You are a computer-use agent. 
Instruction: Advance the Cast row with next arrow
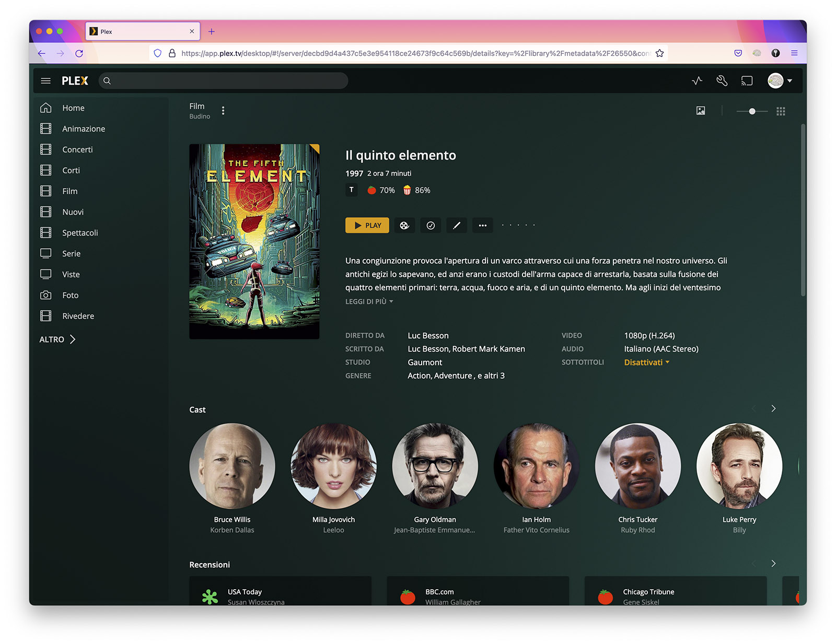pyautogui.click(x=773, y=408)
